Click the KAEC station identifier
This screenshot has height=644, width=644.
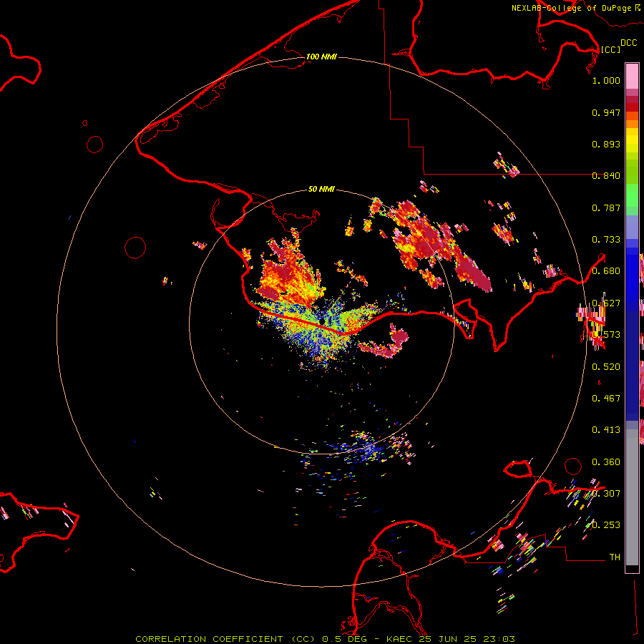coord(399,639)
